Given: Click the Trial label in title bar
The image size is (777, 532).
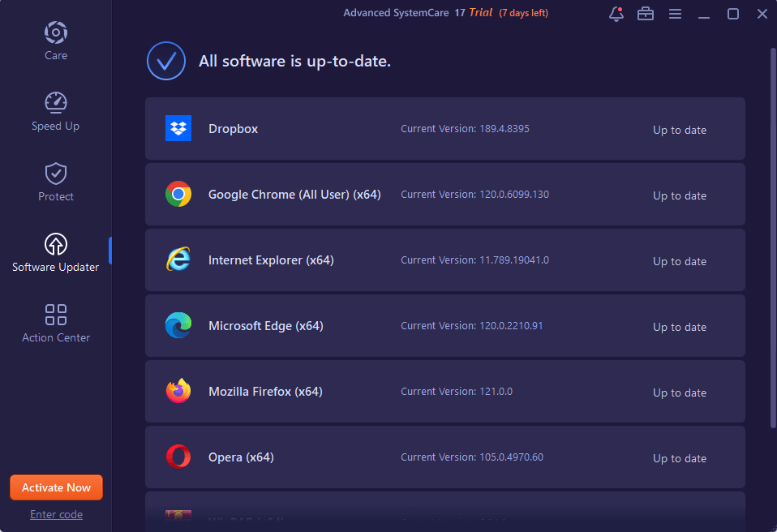Looking at the screenshot, I should pos(481,12).
